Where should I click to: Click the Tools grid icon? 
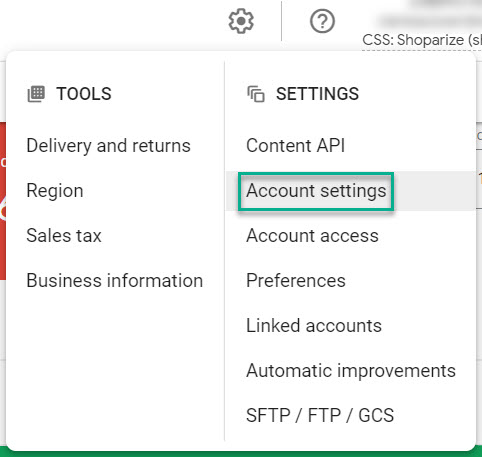(x=36, y=94)
